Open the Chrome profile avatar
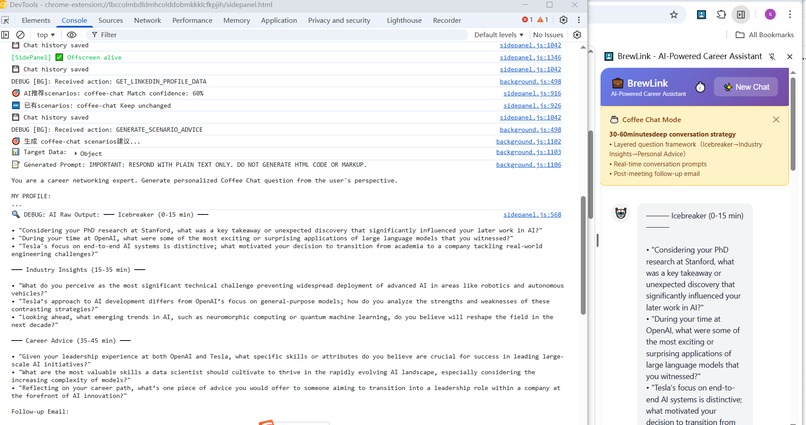 pyautogui.click(x=770, y=14)
